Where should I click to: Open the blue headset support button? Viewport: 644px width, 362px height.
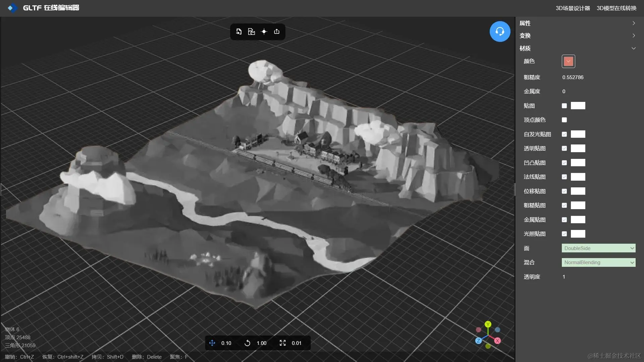pos(500,32)
